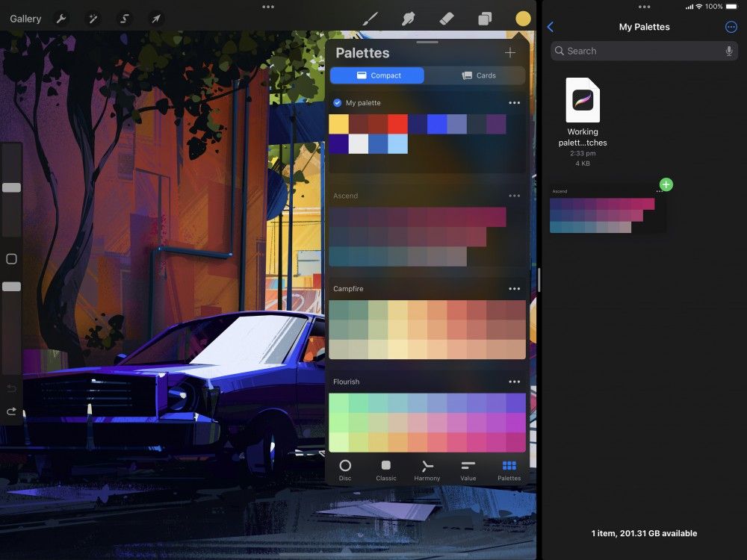This screenshot has width=747, height=560.
Task: Select the Campfire palette name
Action: tap(348, 288)
